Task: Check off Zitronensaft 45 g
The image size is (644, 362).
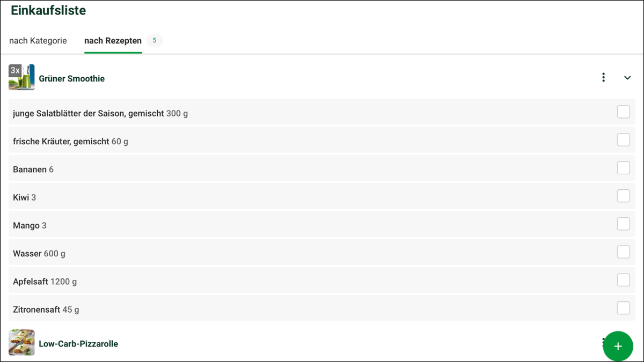Action: pos(623,308)
